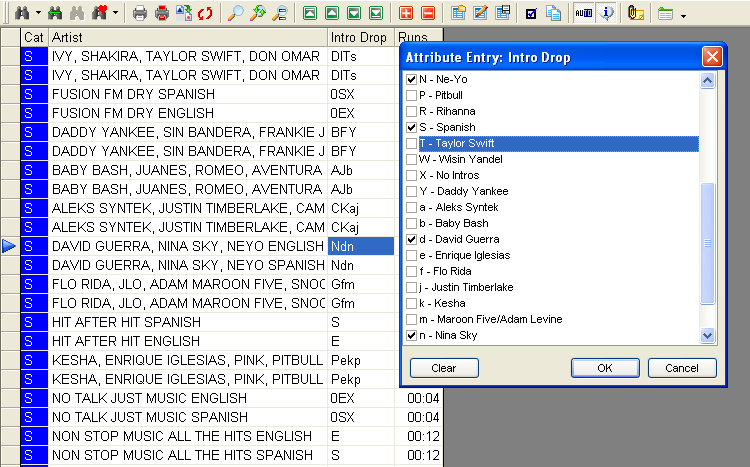
Task: Click the Intro Drop column header
Action: 361,37
